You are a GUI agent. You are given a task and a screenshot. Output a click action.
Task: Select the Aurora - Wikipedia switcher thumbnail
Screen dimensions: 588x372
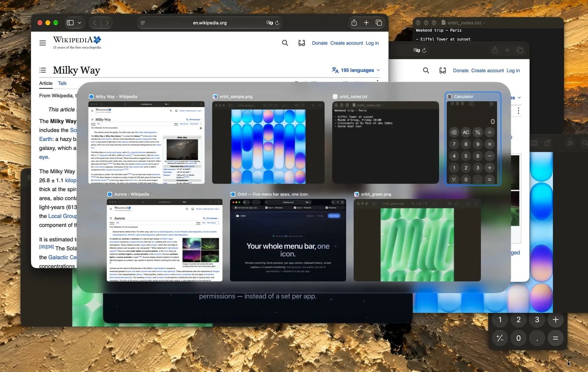pyautogui.click(x=165, y=240)
